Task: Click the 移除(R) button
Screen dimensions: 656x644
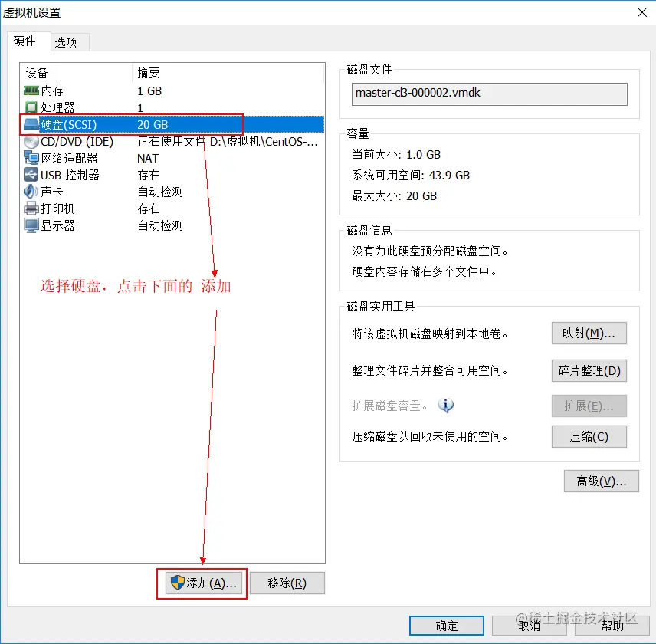Action: pos(287,583)
